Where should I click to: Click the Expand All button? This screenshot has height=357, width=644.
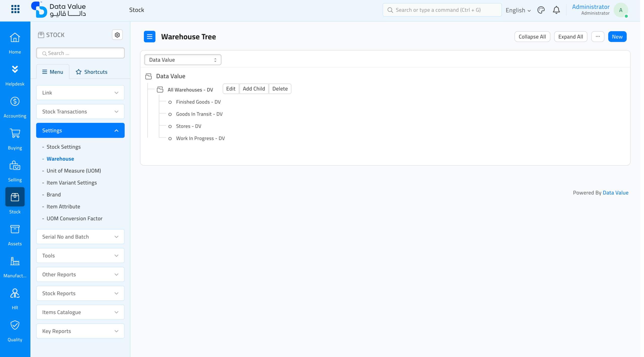[571, 37]
